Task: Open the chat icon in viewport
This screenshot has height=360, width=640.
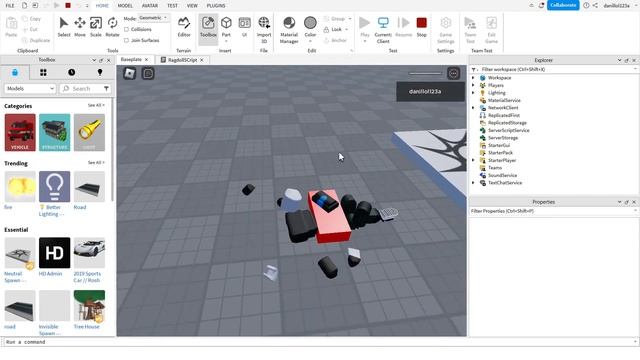Action: click(148, 73)
